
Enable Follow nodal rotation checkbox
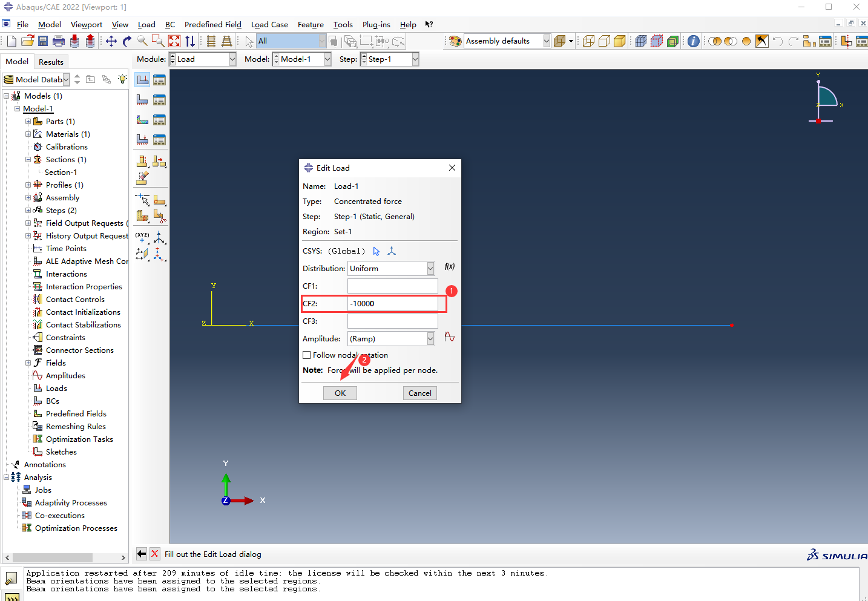coord(307,355)
